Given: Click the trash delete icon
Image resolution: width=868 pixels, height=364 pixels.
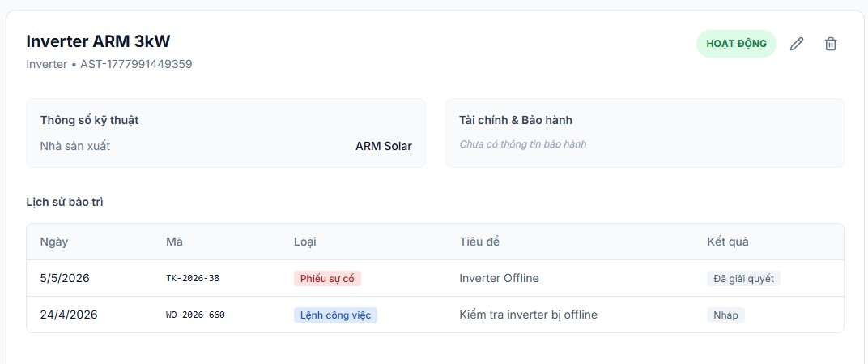Looking at the screenshot, I should click(831, 44).
